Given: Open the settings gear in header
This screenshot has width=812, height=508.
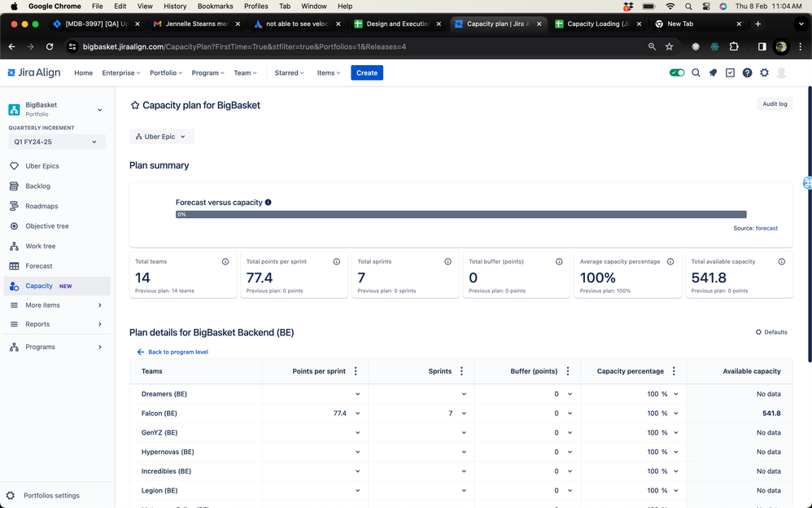Looking at the screenshot, I should (764, 72).
